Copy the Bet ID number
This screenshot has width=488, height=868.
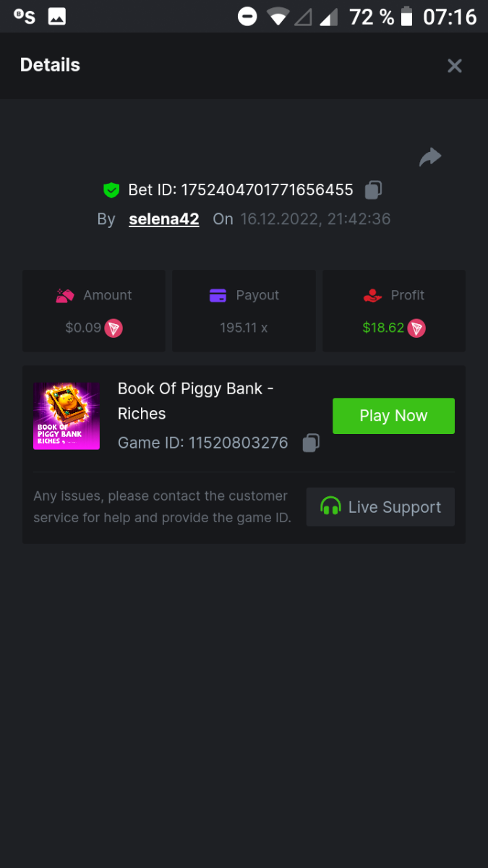pos(373,190)
